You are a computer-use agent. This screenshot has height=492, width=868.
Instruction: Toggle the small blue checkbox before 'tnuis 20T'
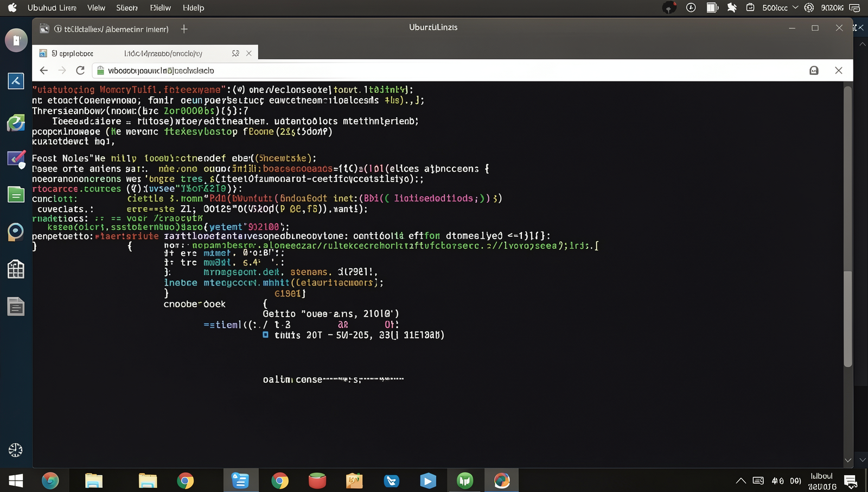click(x=265, y=335)
